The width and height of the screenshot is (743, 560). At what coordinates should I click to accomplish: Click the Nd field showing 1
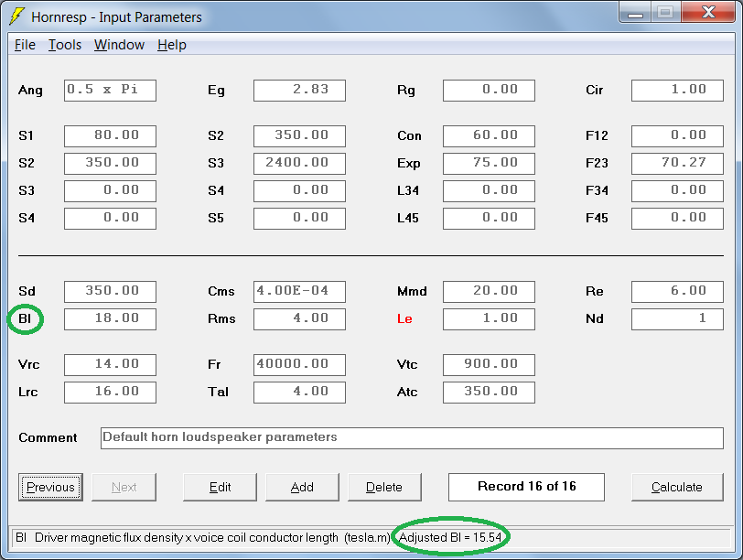click(678, 319)
